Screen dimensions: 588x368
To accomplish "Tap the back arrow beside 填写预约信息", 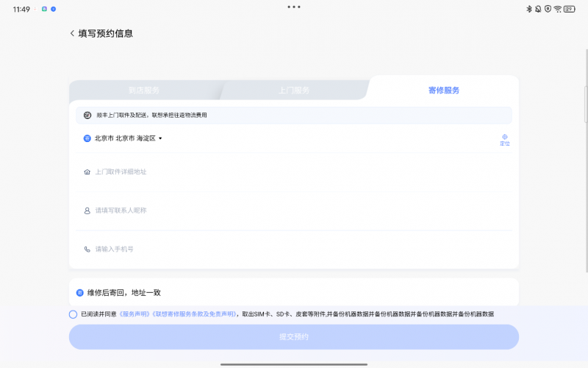I will 72,33.
